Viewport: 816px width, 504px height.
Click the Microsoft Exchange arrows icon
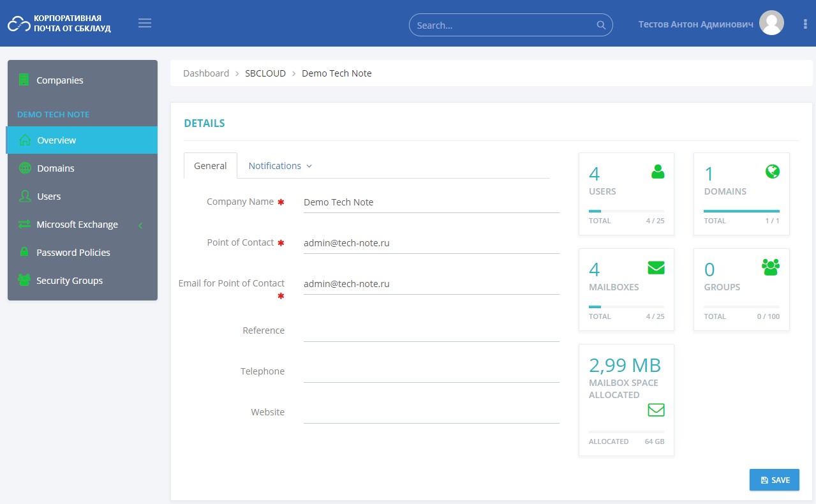click(x=25, y=224)
